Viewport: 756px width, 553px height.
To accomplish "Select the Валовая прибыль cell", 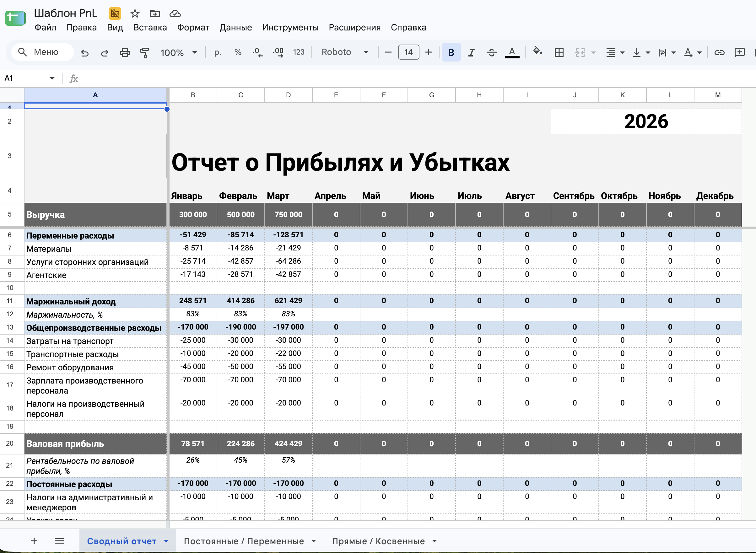I will point(95,443).
